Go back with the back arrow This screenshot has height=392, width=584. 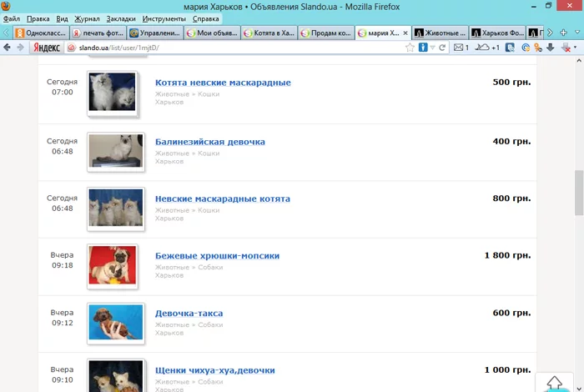pyautogui.click(x=7, y=48)
